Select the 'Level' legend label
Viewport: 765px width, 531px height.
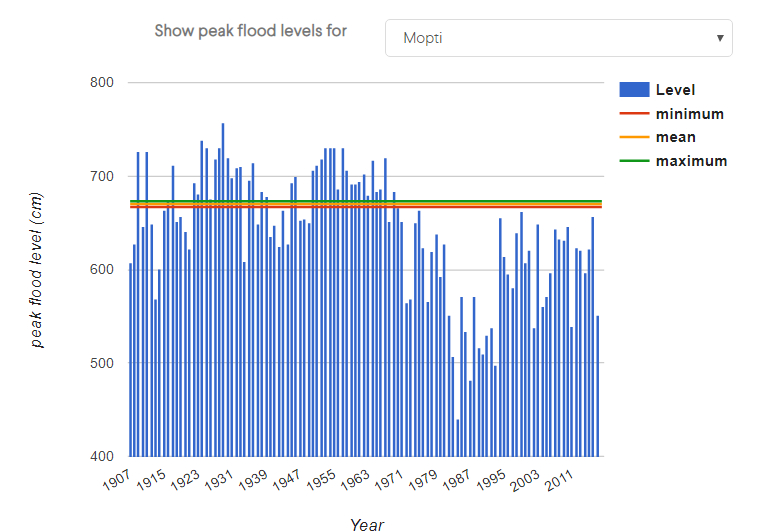[x=675, y=90]
